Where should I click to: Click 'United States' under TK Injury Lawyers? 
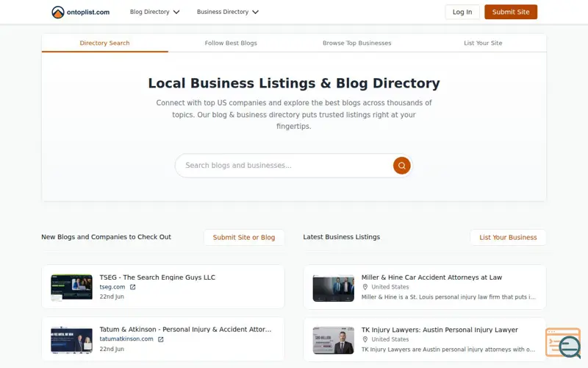click(390, 339)
